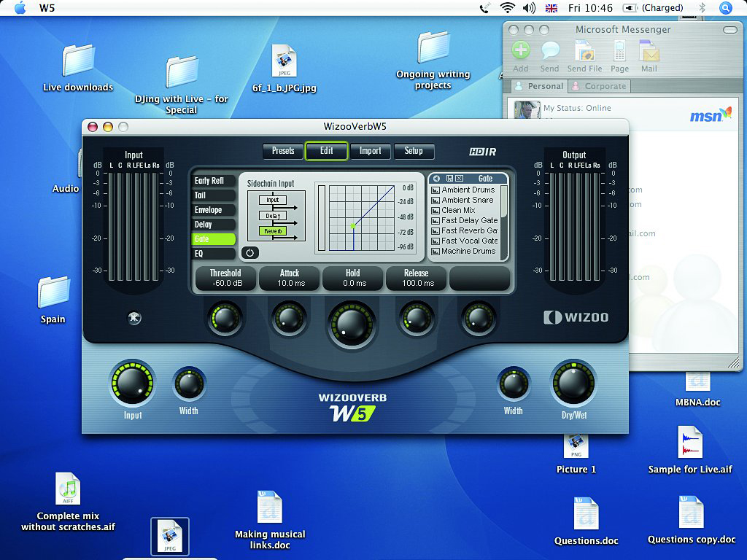Open Mail from Messenger toolbar
Screen dimensions: 747x560
tap(649, 57)
